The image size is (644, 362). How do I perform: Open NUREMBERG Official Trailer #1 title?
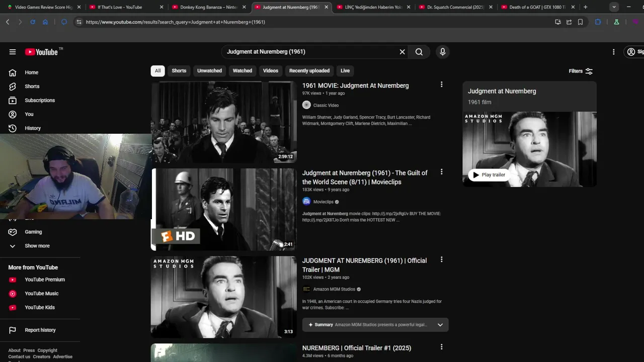[357, 348]
